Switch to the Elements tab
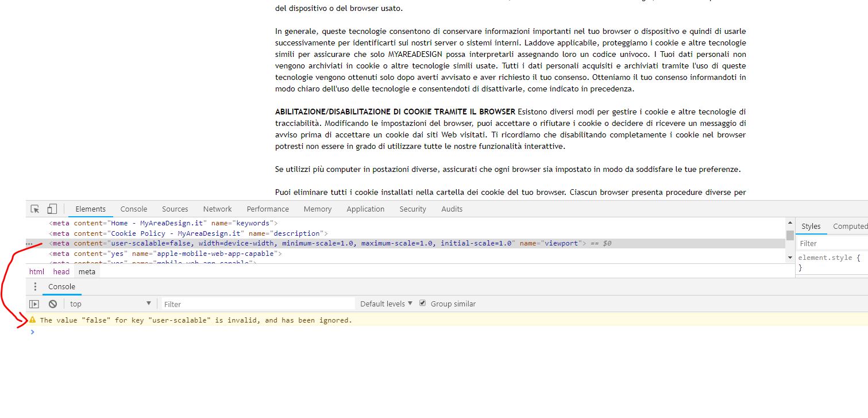The image size is (868, 418). click(91, 209)
